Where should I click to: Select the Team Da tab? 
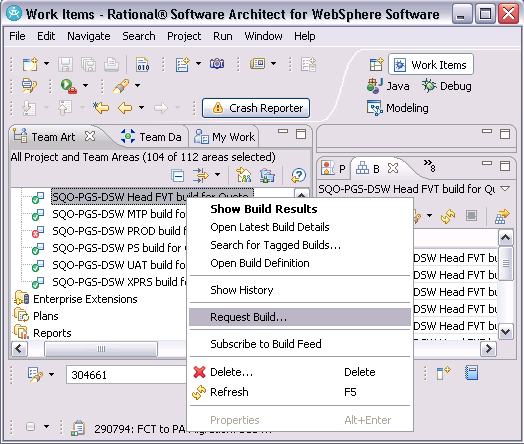[151, 137]
